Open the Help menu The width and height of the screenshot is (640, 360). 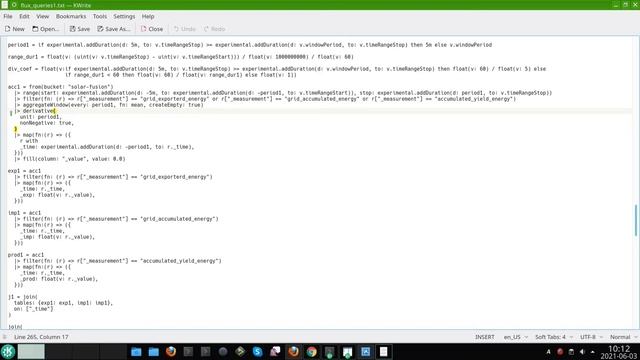pos(148,16)
